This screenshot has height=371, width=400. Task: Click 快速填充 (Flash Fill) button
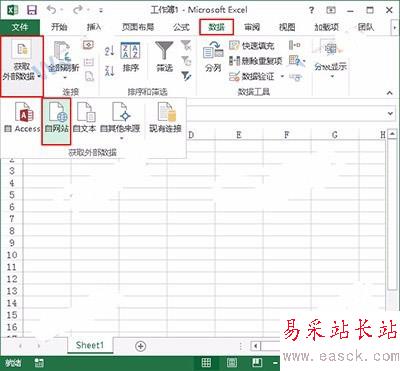tap(252, 45)
